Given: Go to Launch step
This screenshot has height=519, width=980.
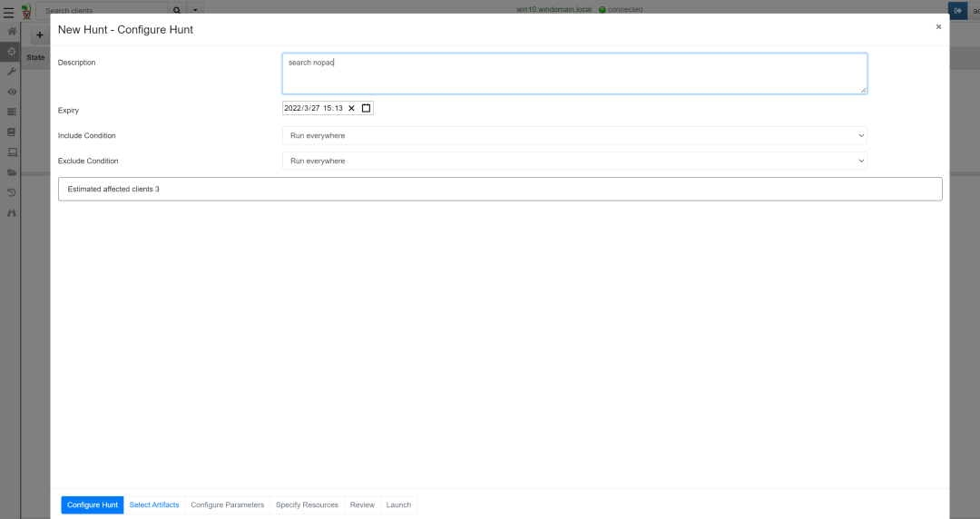Looking at the screenshot, I should point(398,504).
